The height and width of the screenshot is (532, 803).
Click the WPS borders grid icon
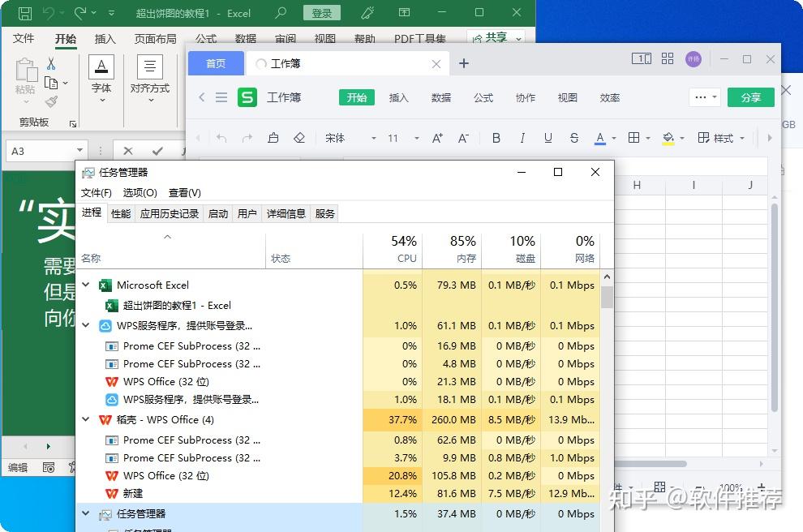tap(634, 138)
